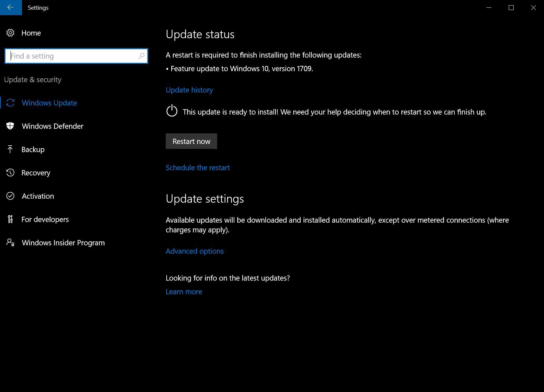Open Advanced options link
This screenshot has height=392, width=544.
point(194,251)
